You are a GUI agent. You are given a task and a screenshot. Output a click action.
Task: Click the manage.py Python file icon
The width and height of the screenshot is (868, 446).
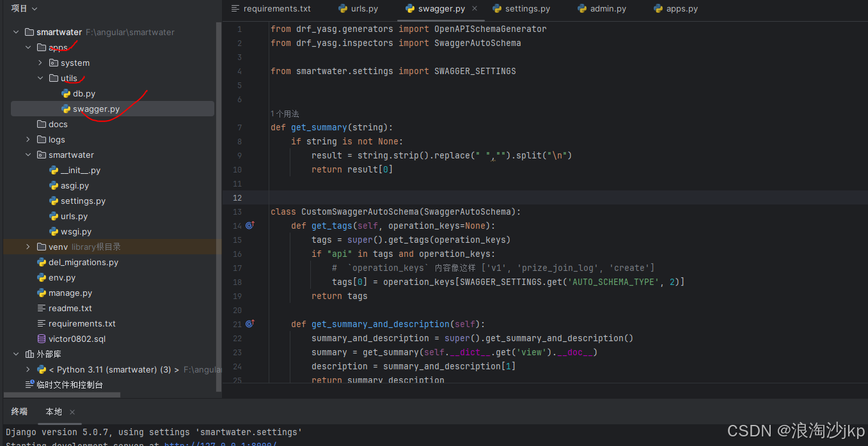pos(42,293)
